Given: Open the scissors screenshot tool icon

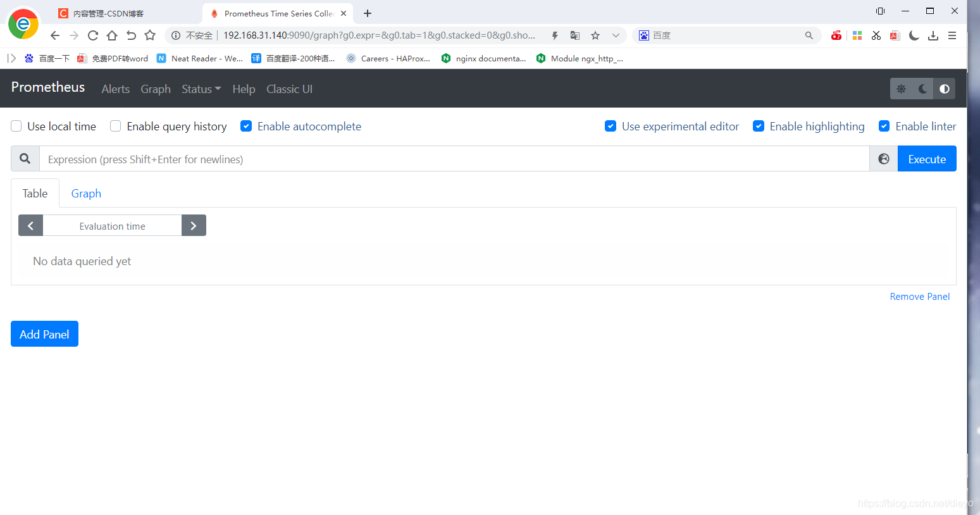Looking at the screenshot, I should tap(876, 35).
